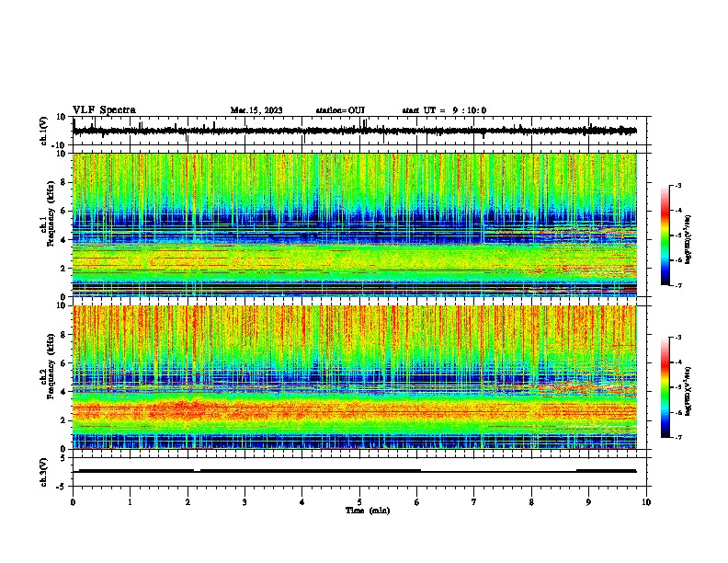Click the "-3" tick of ch.2 color bar
728x563 pixels.
click(677, 338)
